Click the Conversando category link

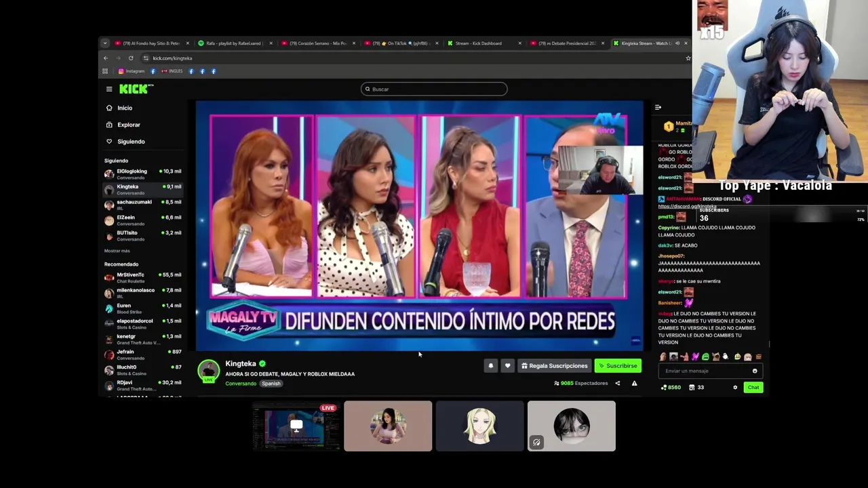pyautogui.click(x=241, y=384)
